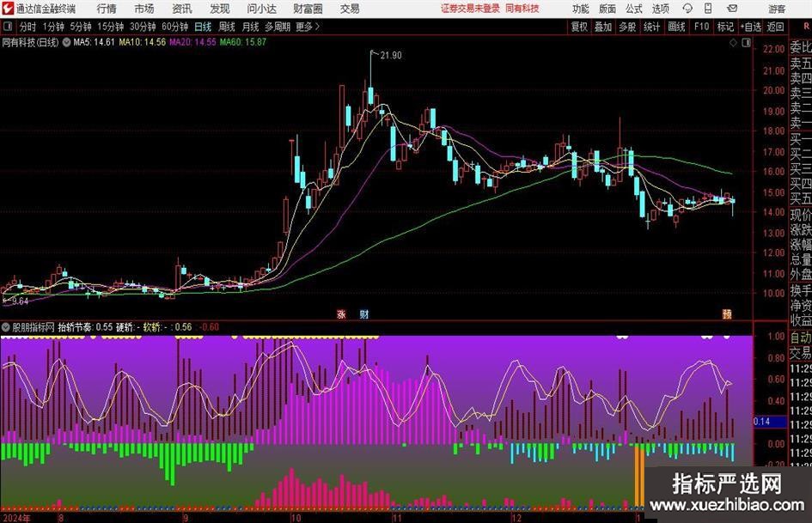Click the 通达信 red logo icon
The image size is (812, 523).
click(x=7, y=9)
